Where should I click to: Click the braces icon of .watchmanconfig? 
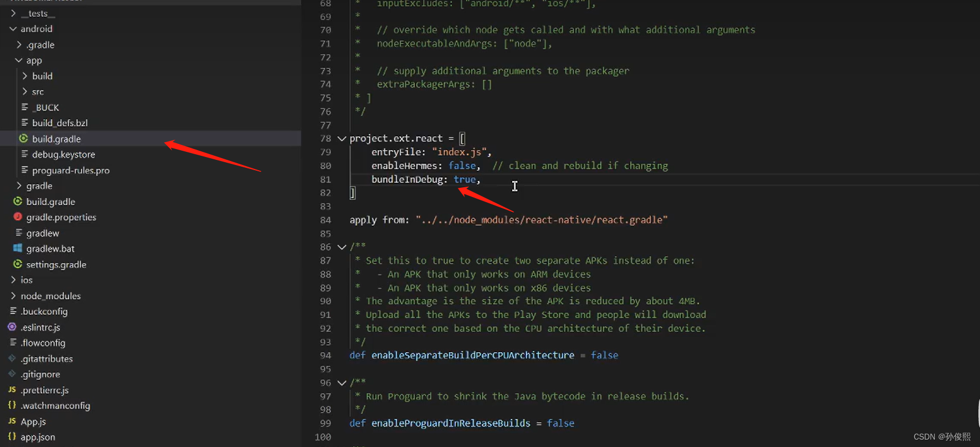click(x=12, y=405)
